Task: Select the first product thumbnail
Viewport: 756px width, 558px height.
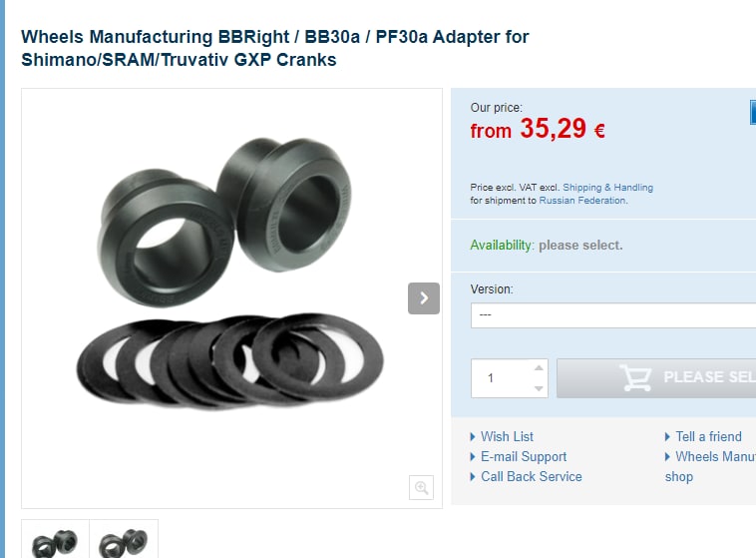Action: (56, 539)
